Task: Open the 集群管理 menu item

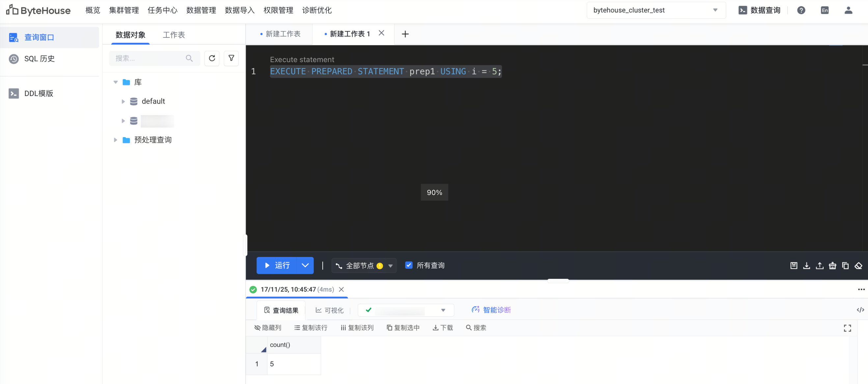Action: click(x=124, y=10)
